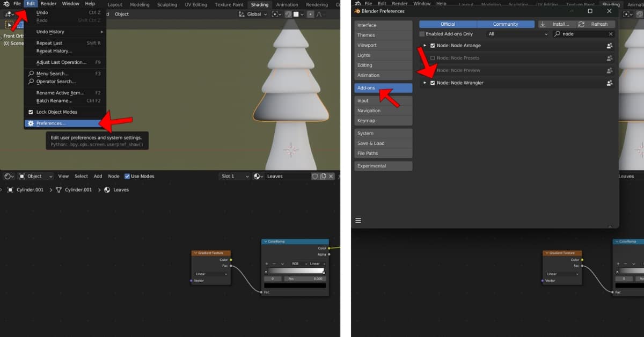Screen dimensions: 644x337
Task: Expand the Node: Node Arrange add-on details
Action: [425, 46]
